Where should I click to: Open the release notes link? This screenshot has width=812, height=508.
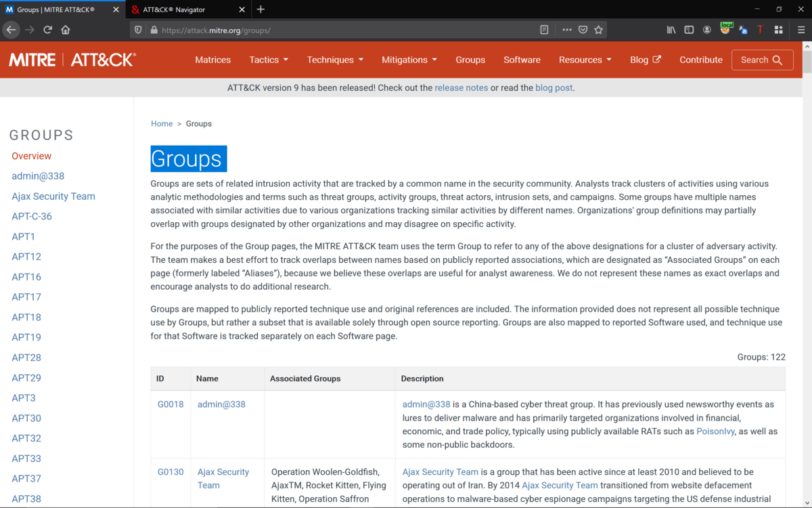point(461,87)
